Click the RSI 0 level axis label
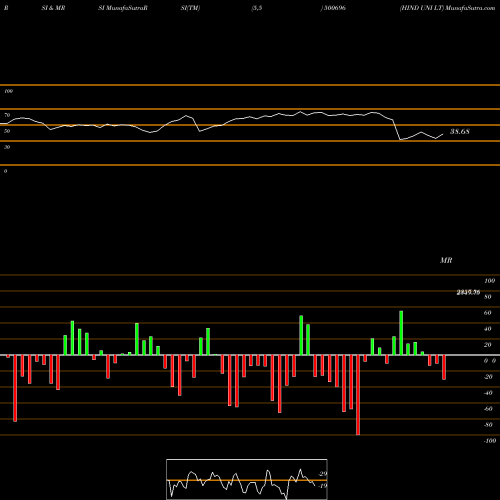This screenshot has height=500, width=500. pos(5,171)
